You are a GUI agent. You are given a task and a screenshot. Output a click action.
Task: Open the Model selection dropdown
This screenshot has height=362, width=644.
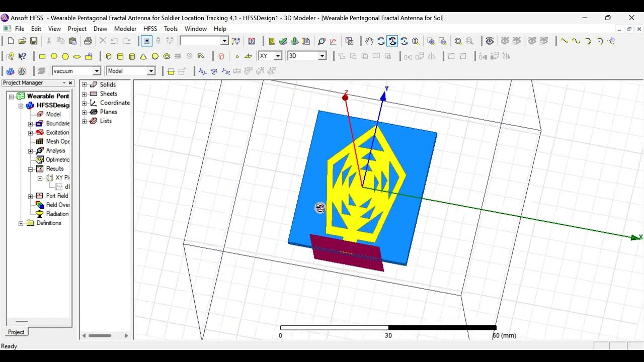[x=151, y=71]
